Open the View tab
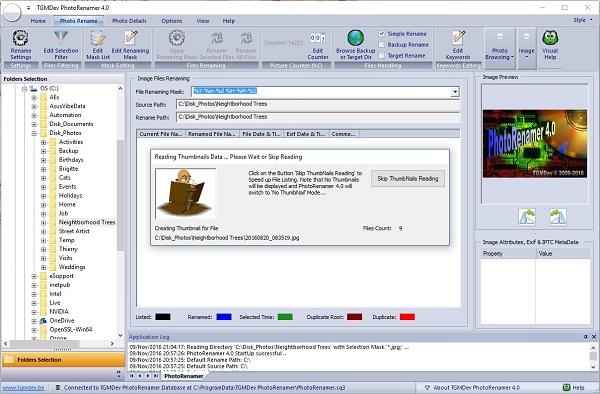600x394 pixels. 203,21
